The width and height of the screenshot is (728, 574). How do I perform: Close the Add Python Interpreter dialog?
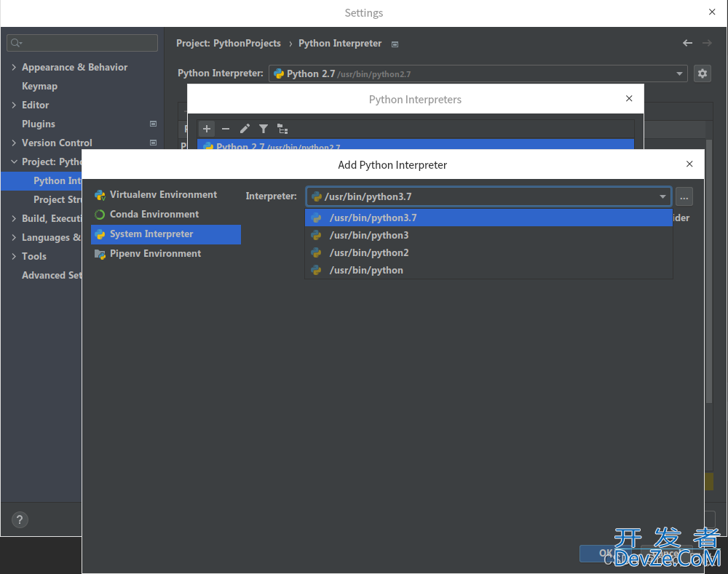point(689,164)
